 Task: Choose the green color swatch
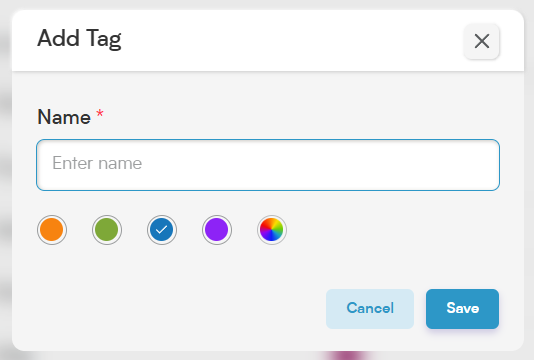[107, 230]
